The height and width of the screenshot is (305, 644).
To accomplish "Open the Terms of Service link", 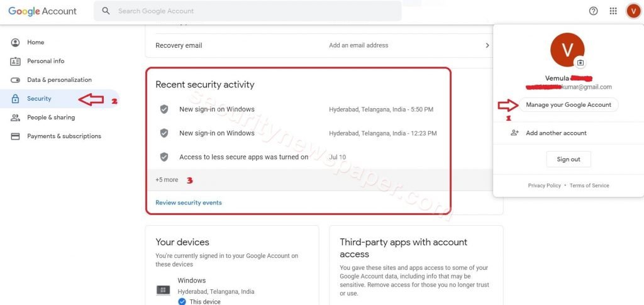I will pyautogui.click(x=589, y=186).
